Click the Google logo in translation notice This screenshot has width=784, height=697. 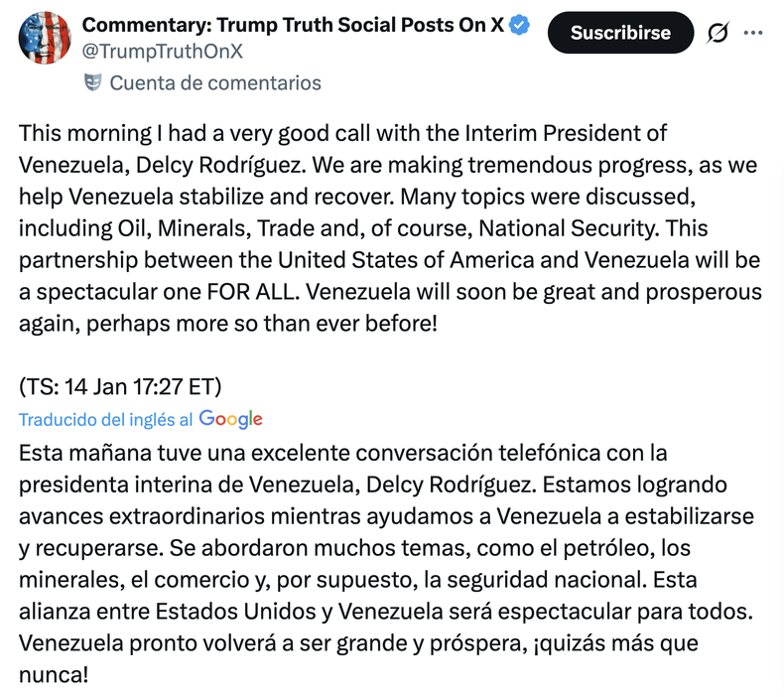coord(230,419)
